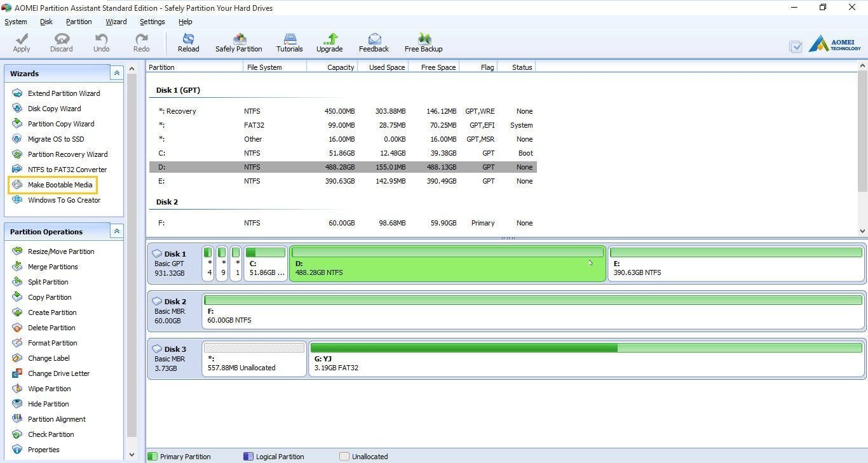Click the Properties icon in Partition Operations
Image resolution: width=868 pixels, height=463 pixels.
17,450
